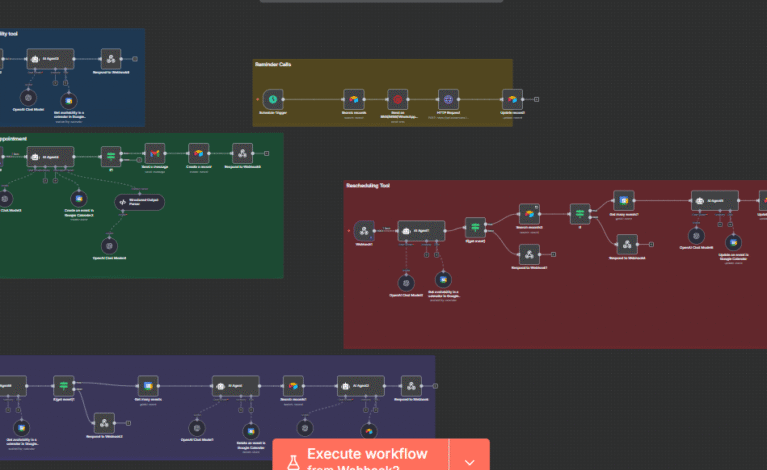Expand the Execute workflow dropdown arrow
This screenshot has height=470, width=767.
(x=469, y=461)
